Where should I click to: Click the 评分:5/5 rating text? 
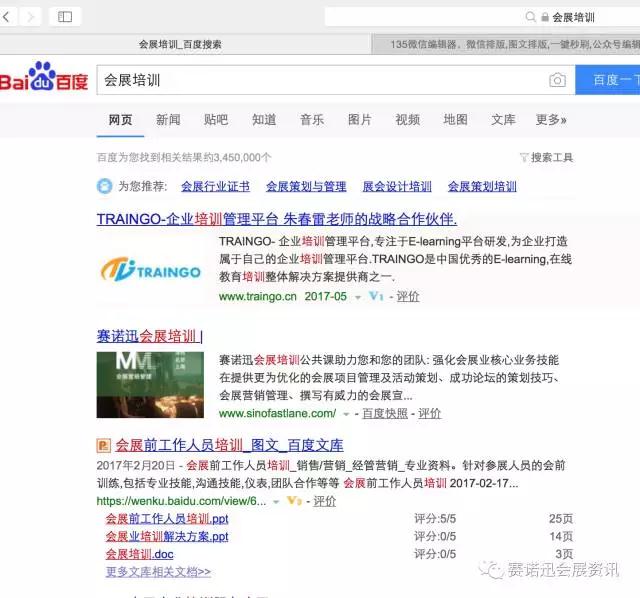point(435,519)
